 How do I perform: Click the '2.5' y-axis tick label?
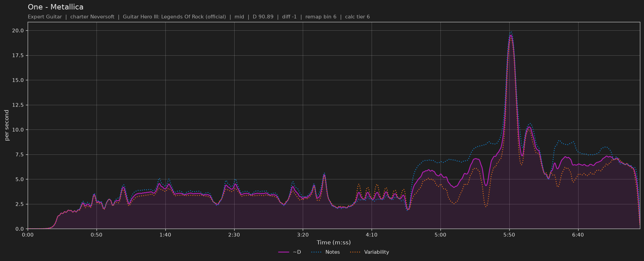tap(19, 204)
